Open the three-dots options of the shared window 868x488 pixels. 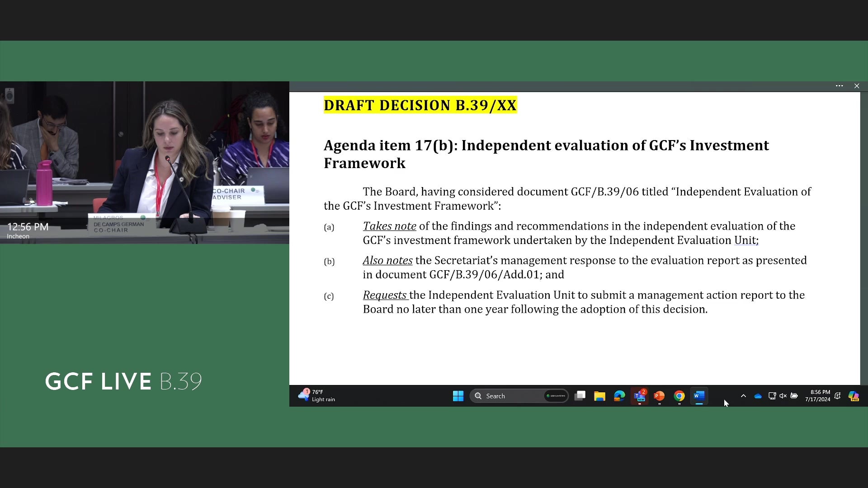click(840, 86)
